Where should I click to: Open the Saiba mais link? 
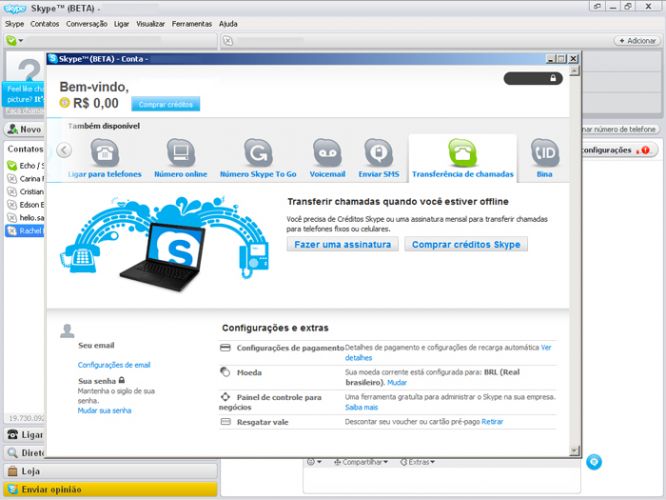click(x=361, y=407)
